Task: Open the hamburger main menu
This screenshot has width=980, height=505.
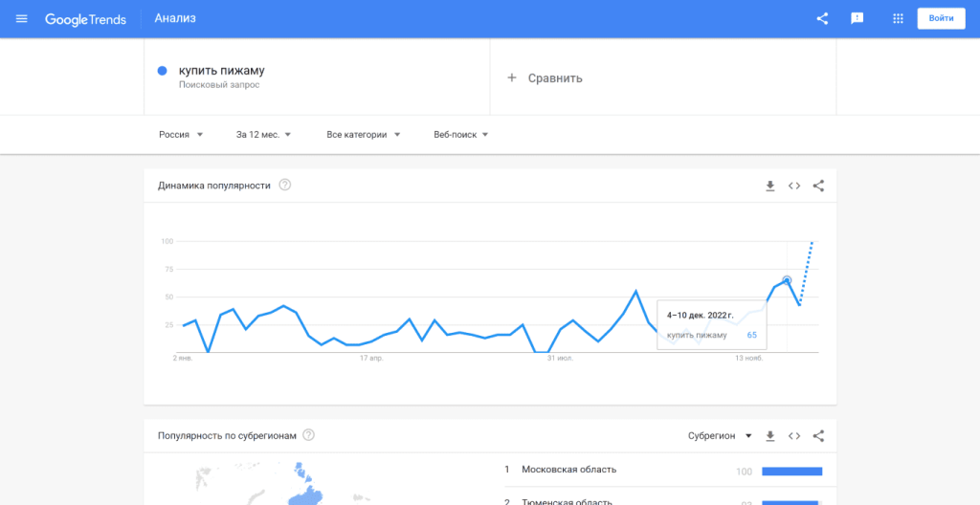Action: pyautogui.click(x=22, y=19)
